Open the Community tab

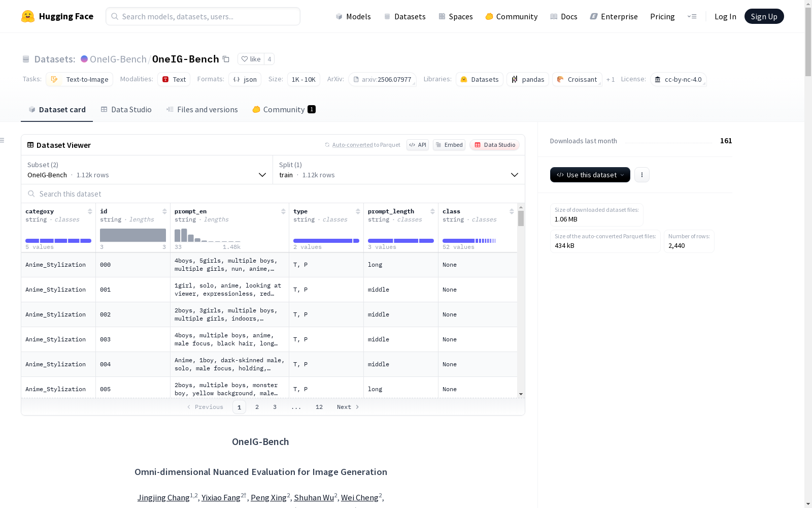283,109
